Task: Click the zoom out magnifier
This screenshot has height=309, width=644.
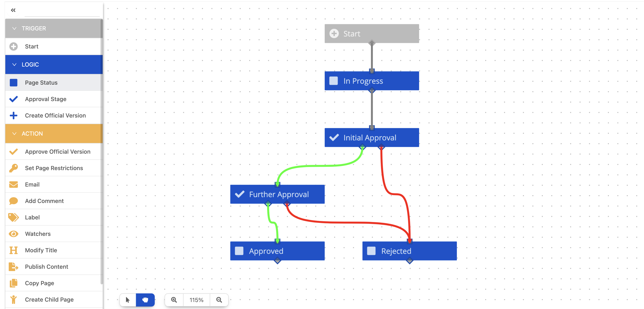Action: (x=219, y=300)
